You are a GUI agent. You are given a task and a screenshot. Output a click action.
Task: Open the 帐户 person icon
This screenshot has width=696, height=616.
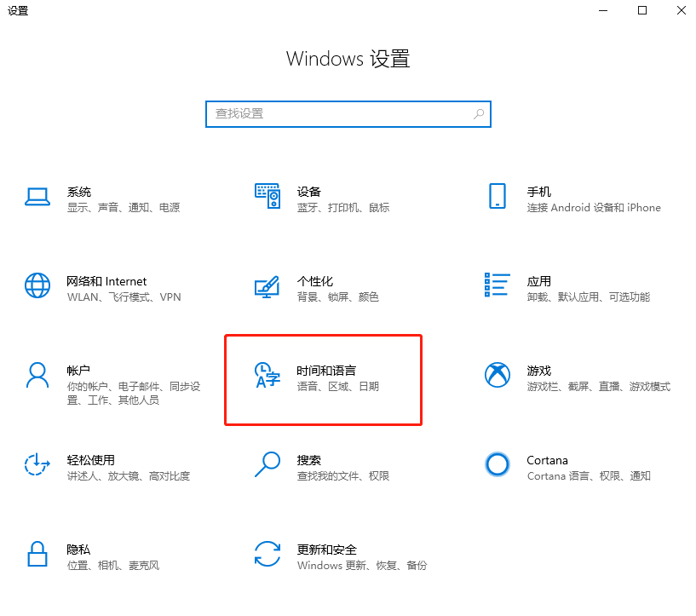(37, 375)
